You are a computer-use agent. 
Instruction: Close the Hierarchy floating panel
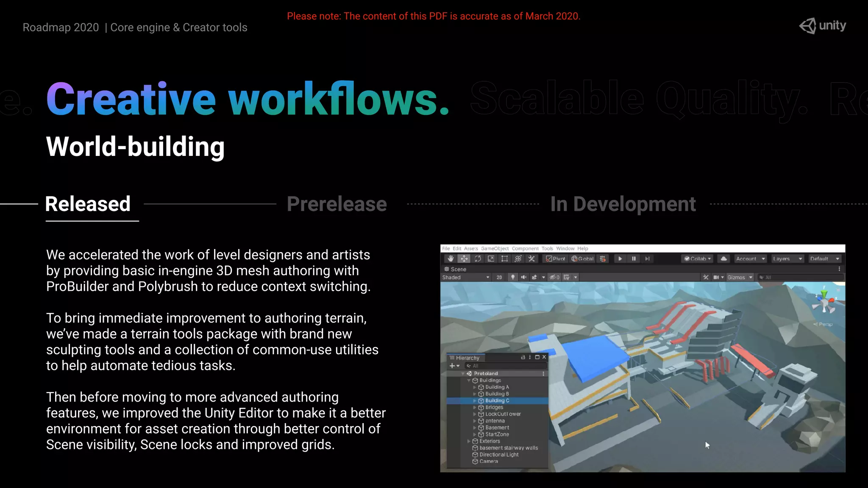pos(544,358)
